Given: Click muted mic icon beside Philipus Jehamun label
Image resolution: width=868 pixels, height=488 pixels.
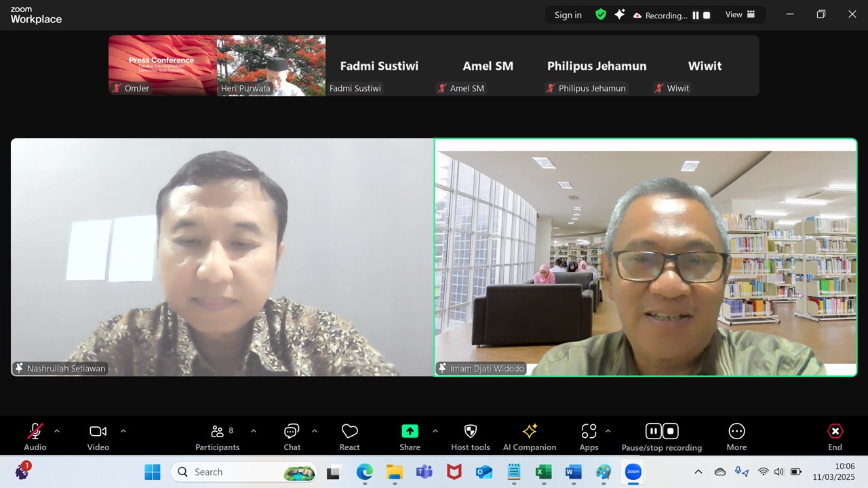Looking at the screenshot, I should coord(551,88).
